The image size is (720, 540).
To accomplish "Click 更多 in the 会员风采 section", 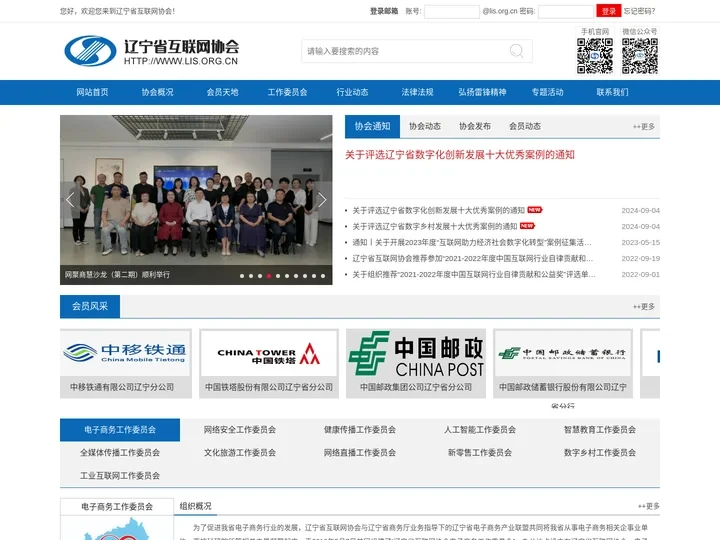I will pos(644,307).
